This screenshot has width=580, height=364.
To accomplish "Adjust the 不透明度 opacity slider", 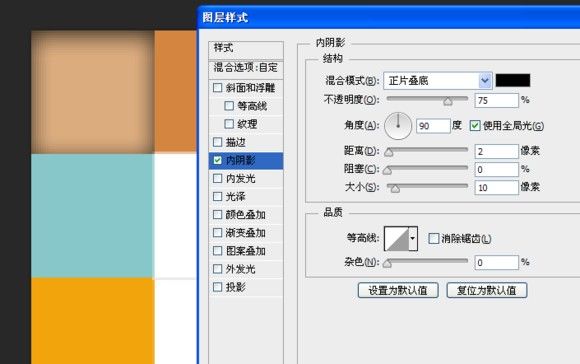I will (448, 101).
